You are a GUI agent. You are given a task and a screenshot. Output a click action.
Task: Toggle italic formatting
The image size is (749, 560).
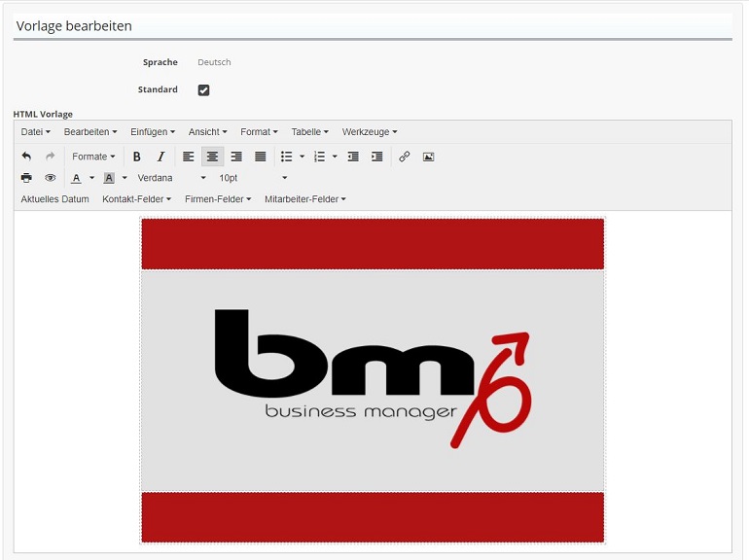(x=160, y=157)
